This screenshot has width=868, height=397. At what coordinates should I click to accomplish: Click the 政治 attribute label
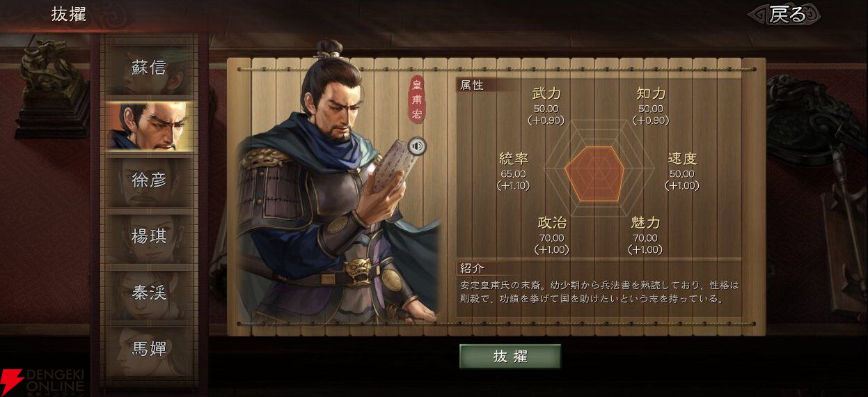[552, 223]
